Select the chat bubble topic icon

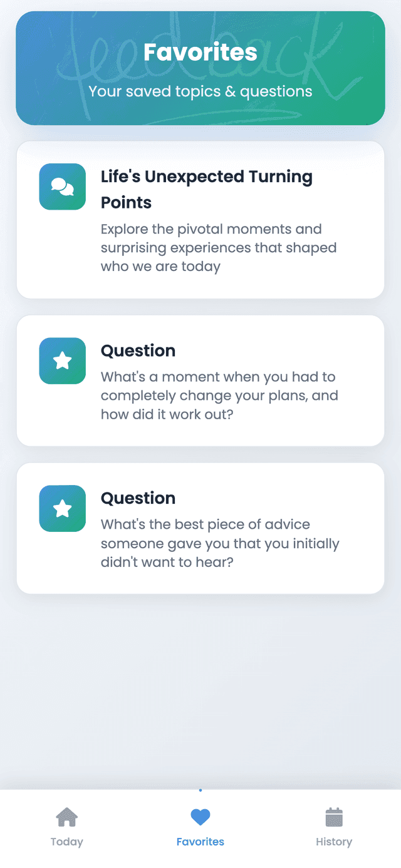(62, 186)
